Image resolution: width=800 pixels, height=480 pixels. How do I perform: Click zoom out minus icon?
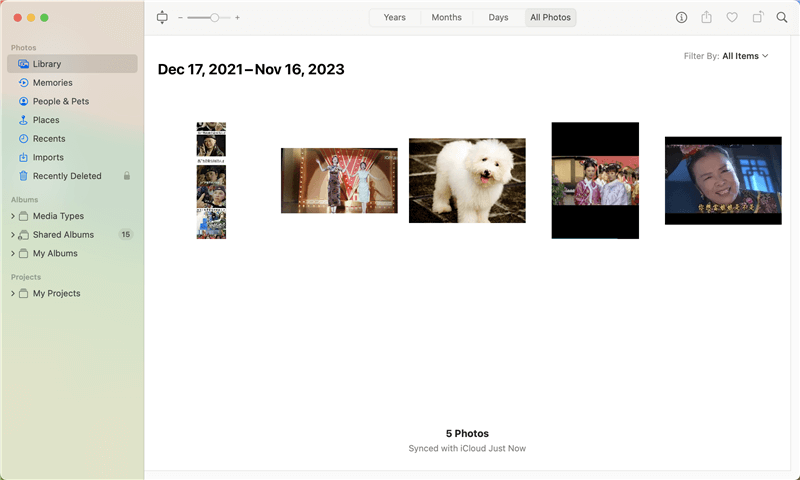[x=181, y=17]
